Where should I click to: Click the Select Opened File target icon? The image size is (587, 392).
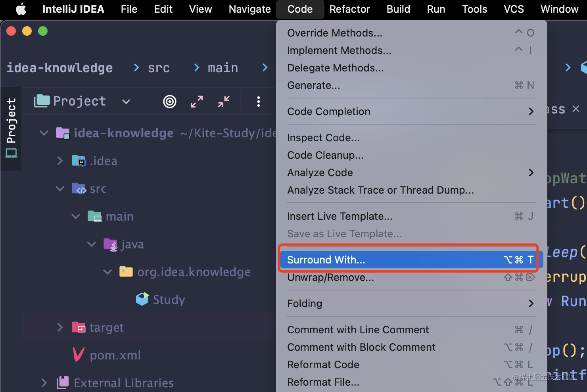pos(170,102)
